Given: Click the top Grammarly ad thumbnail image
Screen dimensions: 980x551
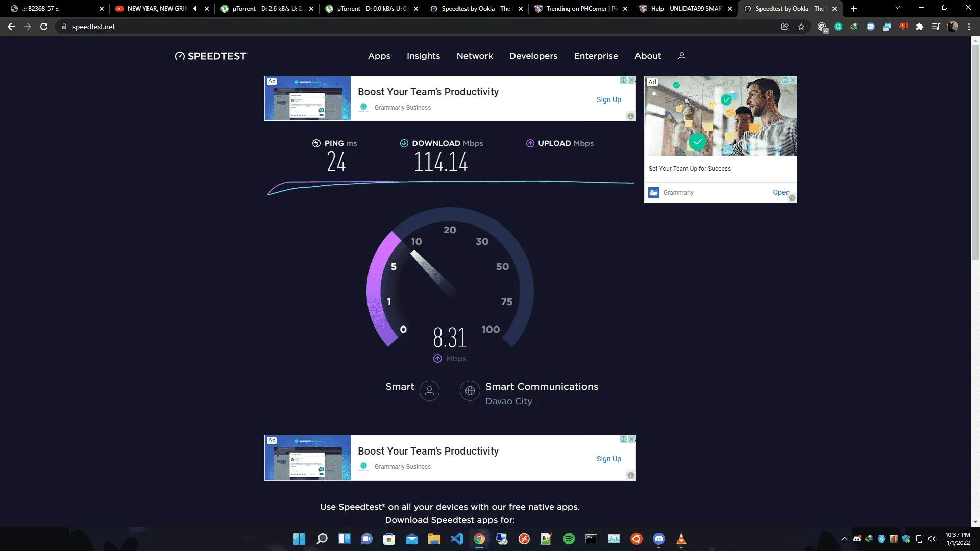Looking at the screenshot, I should pyautogui.click(x=308, y=98).
